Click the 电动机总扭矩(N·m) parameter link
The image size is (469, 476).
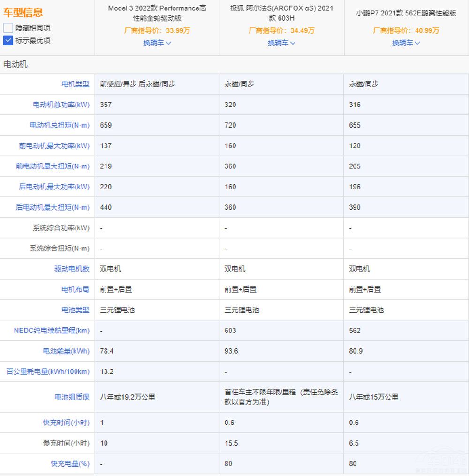(x=60, y=125)
